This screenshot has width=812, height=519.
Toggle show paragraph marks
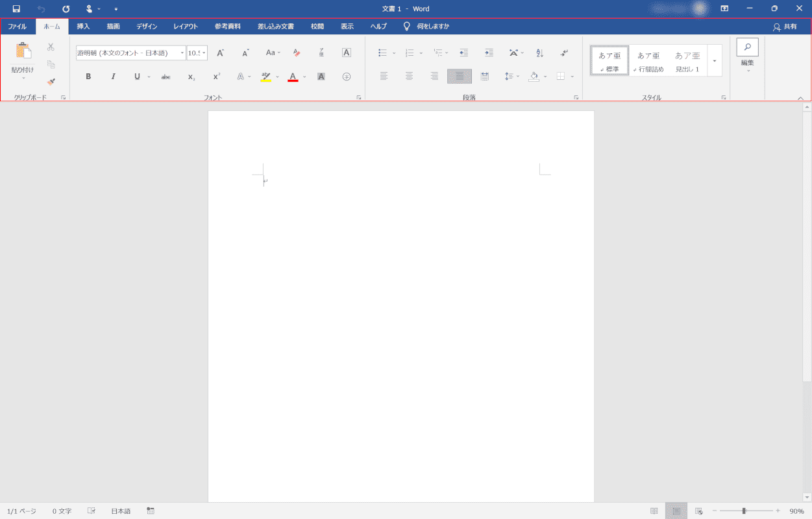point(565,53)
